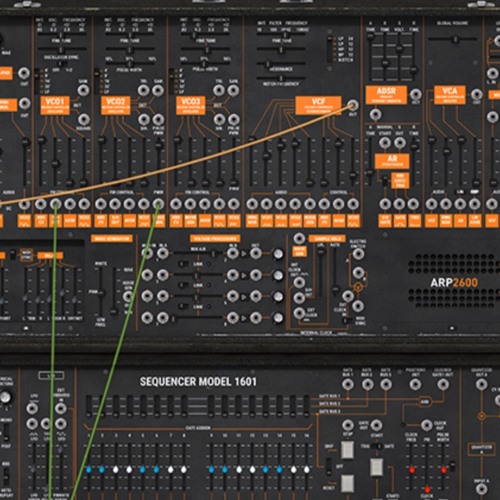Click the Gate Bus 3 jack on sequencer
This screenshot has height=500, width=500.
tap(386, 384)
